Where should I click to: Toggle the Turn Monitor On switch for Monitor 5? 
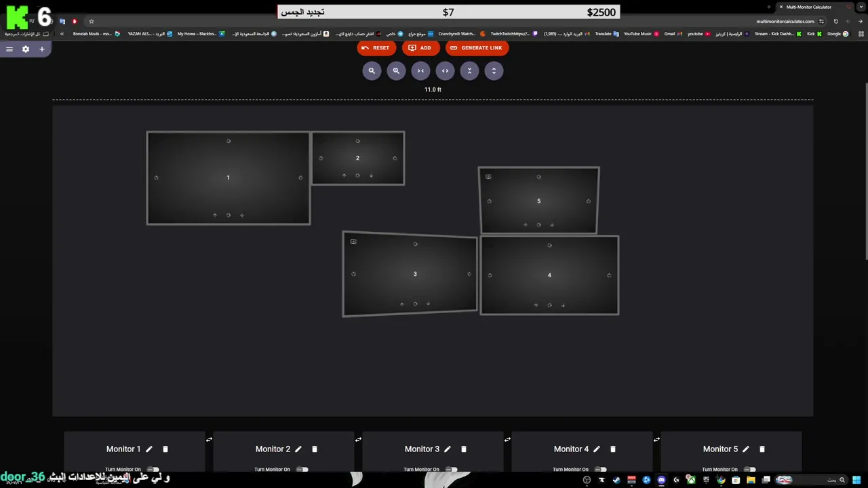click(x=750, y=469)
